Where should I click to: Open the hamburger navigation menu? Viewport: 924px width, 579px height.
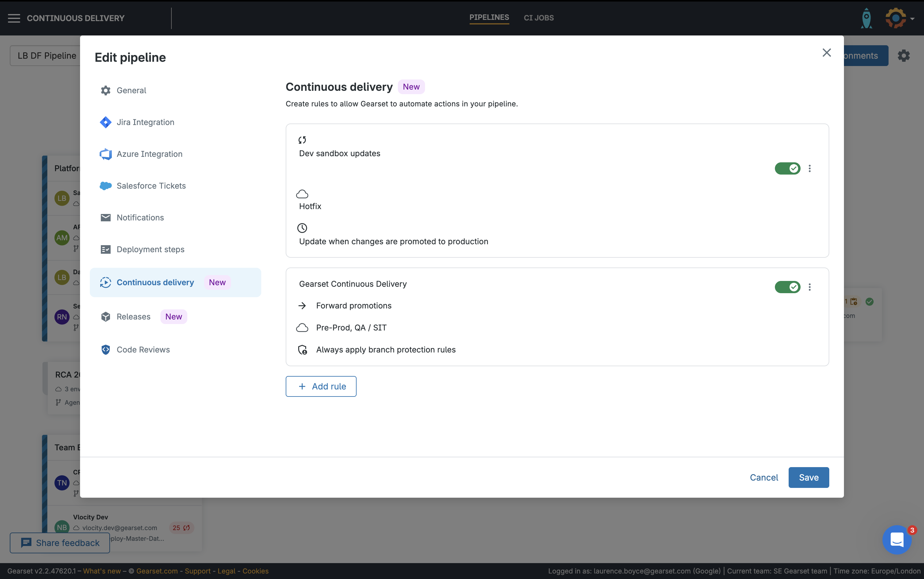[14, 18]
